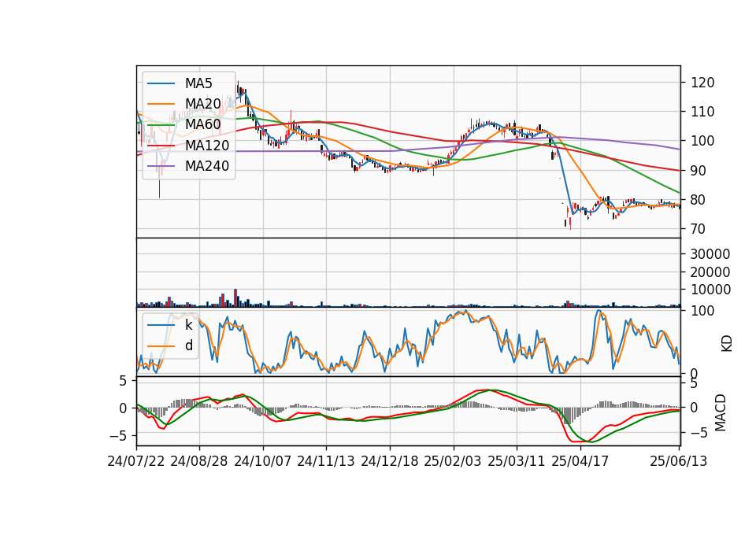
Task: Click the 70 price axis tick label
Action: click(699, 229)
